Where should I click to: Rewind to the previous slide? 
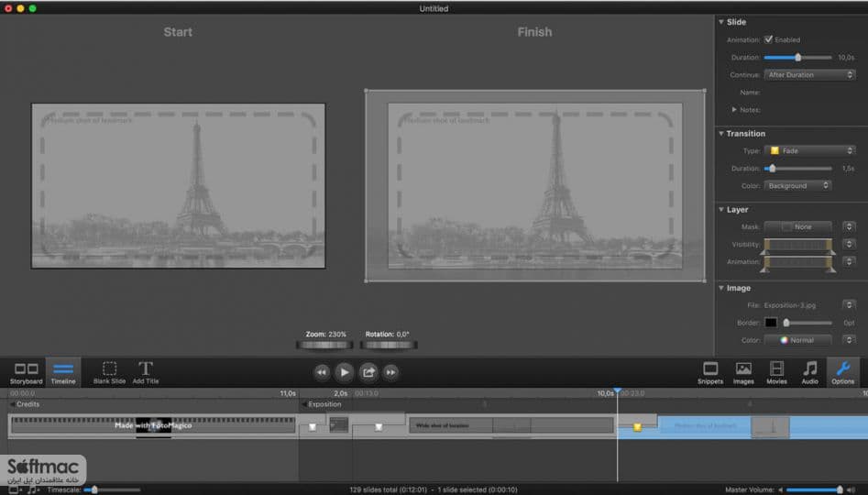pyautogui.click(x=322, y=373)
